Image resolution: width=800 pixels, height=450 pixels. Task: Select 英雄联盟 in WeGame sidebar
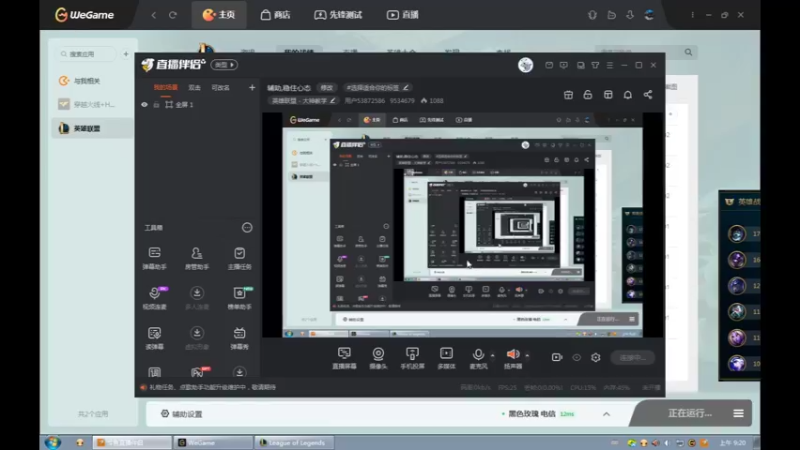click(x=93, y=129)
